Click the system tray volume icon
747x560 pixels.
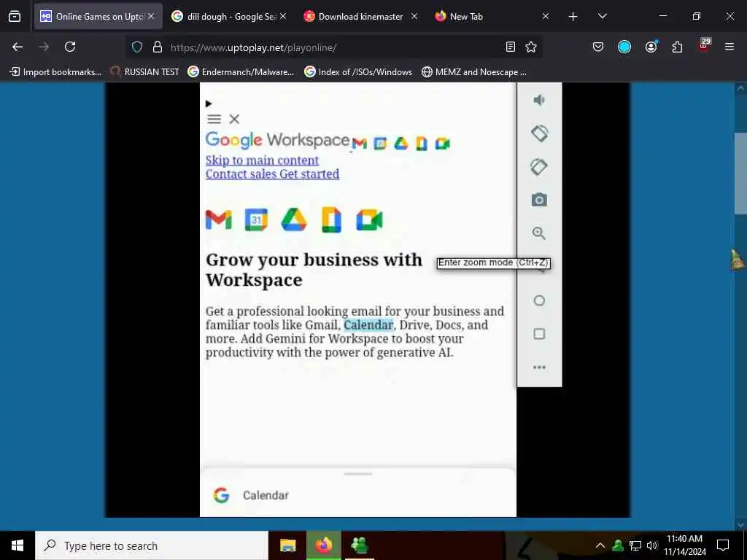coord(652,545)
